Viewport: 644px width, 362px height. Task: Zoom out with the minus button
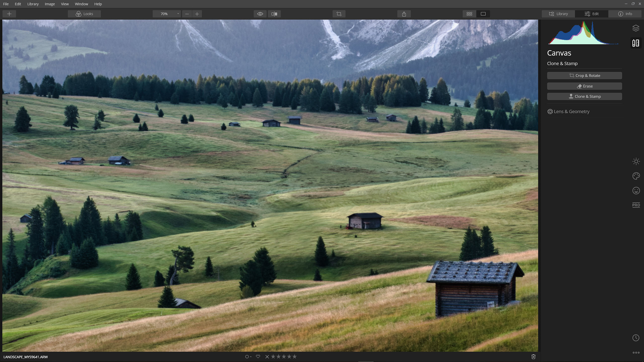[187, 14]
